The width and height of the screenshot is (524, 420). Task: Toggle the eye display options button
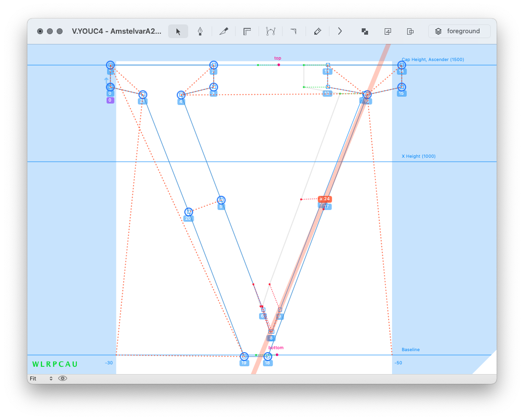coord(63,378)
